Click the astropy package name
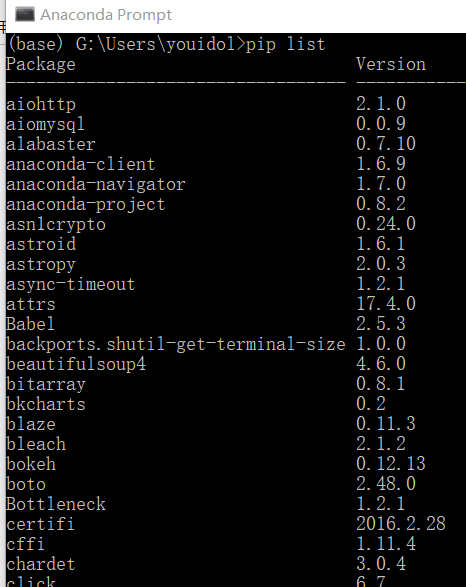The image size is (466, 587). [x=41, y=264]
